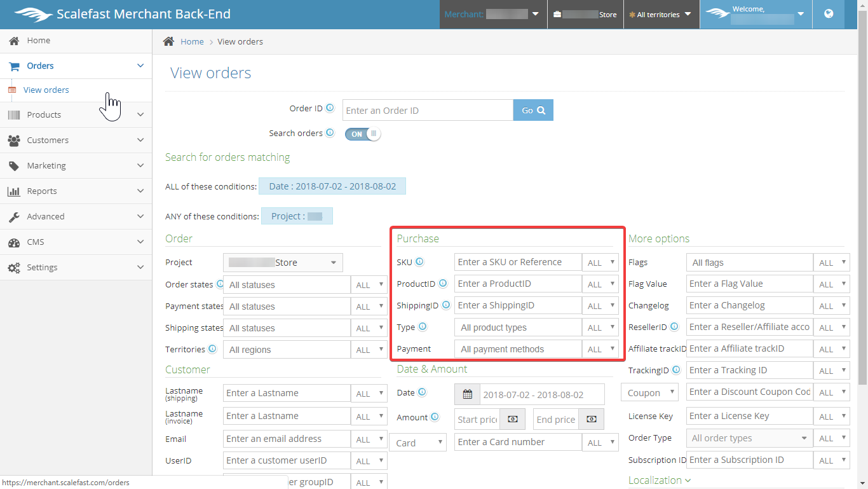The width and height of the screenshot is (868, 489).
Task: Open the Project store dropdown
Action: click(x=283, y=263)
